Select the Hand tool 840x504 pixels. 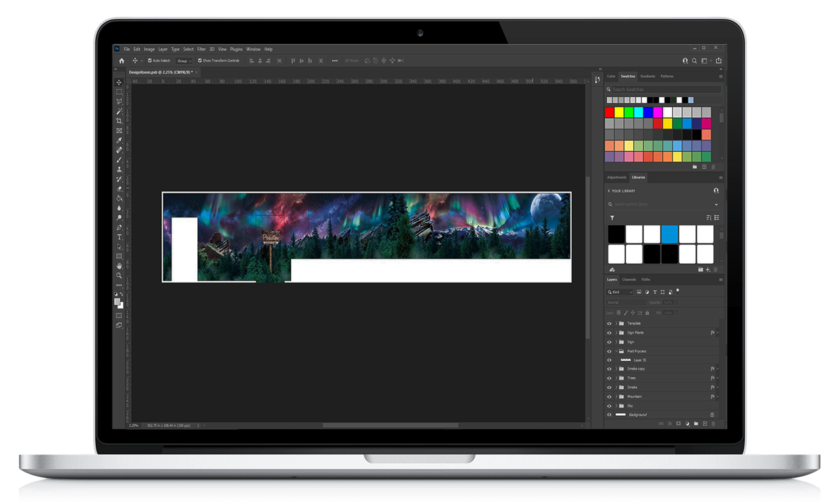(119, 265)
